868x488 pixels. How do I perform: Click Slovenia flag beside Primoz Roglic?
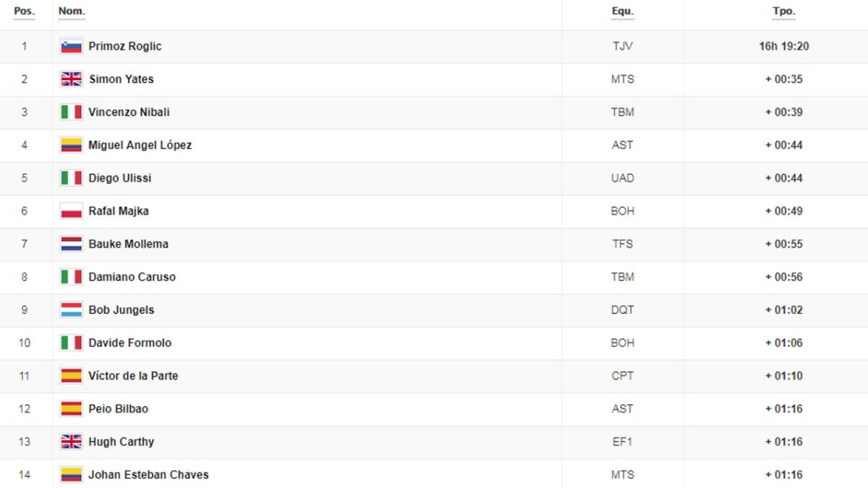[71, 46]
